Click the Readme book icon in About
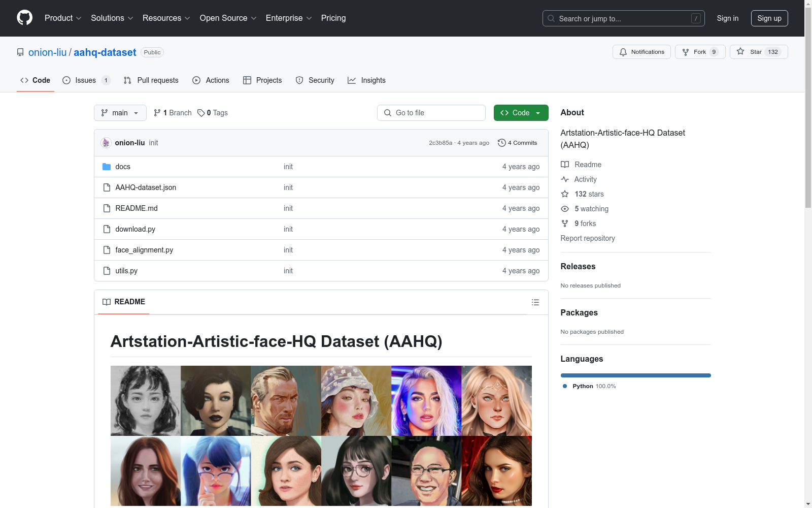 point(565,165)
